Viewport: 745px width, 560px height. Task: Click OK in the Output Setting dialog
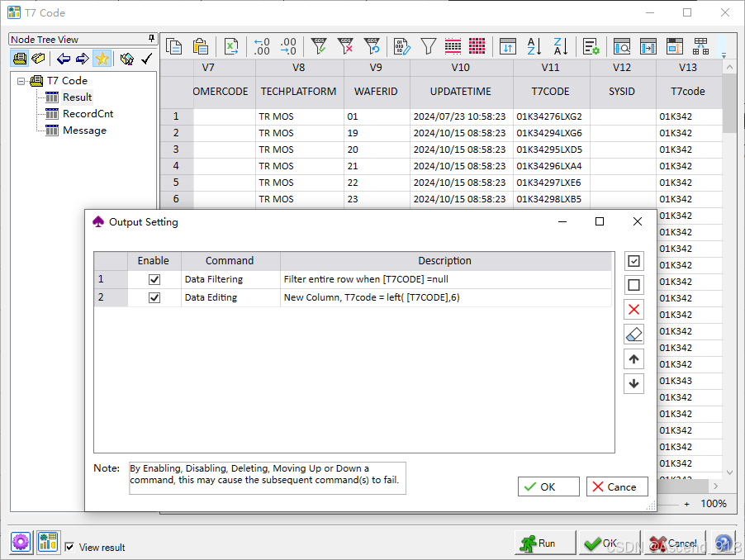click(x=548, y=486)
